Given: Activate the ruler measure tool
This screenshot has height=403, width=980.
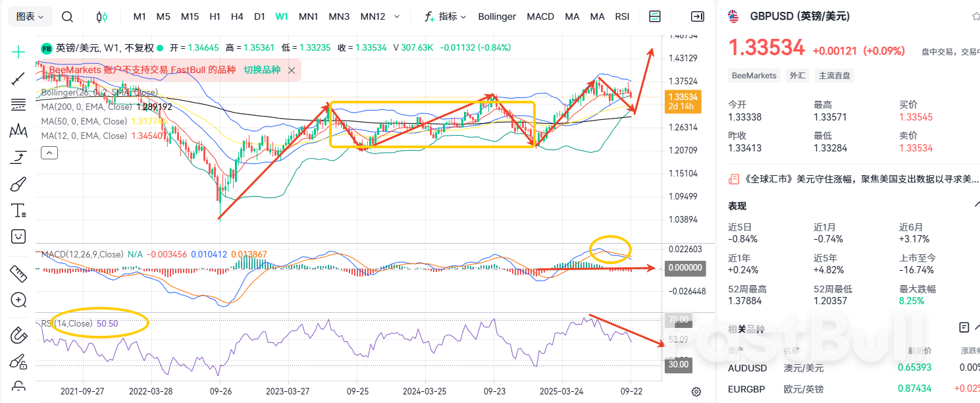Looking at the screenshot, I should 18,273.
